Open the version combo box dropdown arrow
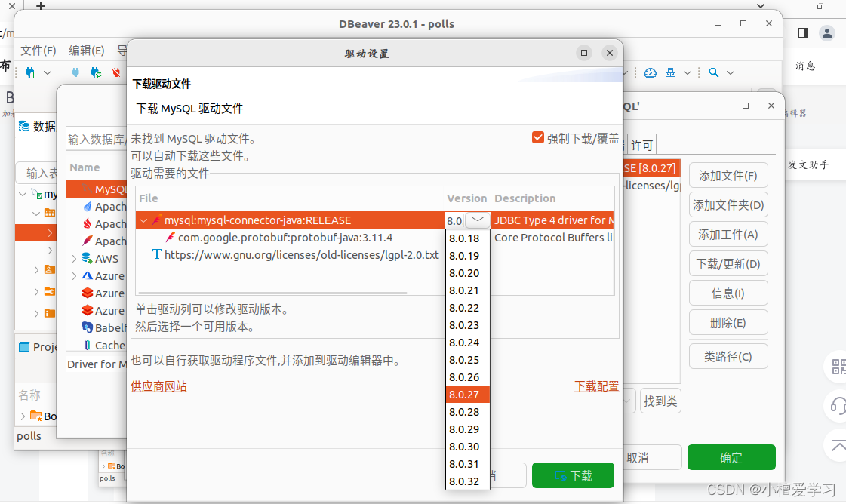 [x=478, y=220]
